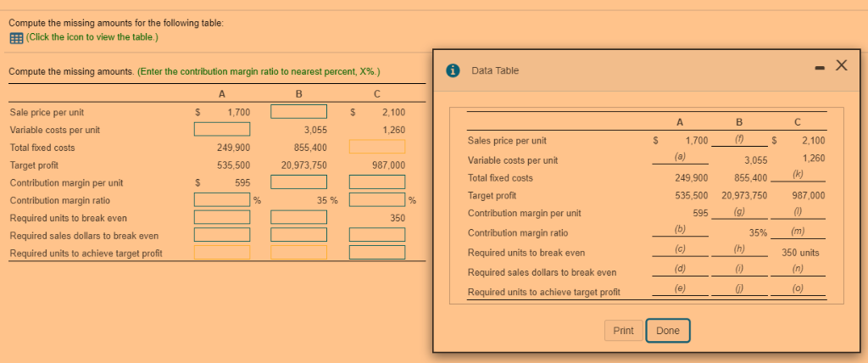The image size is (868, 363).
Task: Click Required units to achieve target profit field C
Action: 377,253
